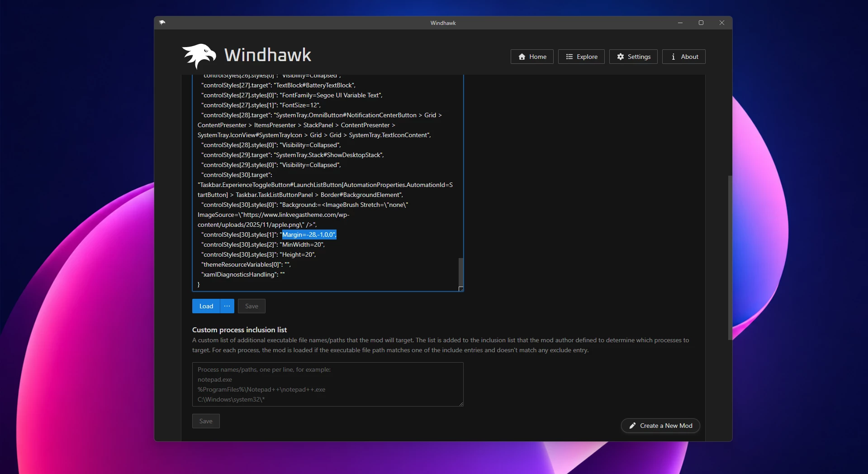Viewport: 868px width, 474px height.
Task: Click the main page vertical scrollbar
Action: (x=730, y=258)
